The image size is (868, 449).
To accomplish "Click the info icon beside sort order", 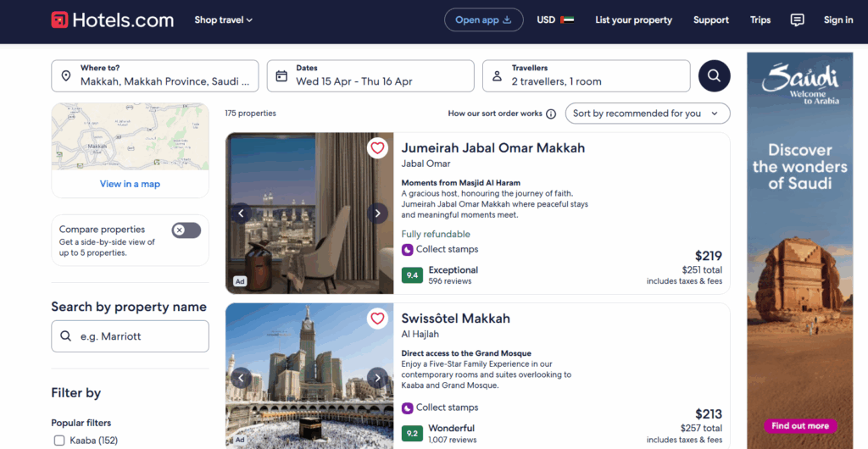I will [x=551, y=114].
